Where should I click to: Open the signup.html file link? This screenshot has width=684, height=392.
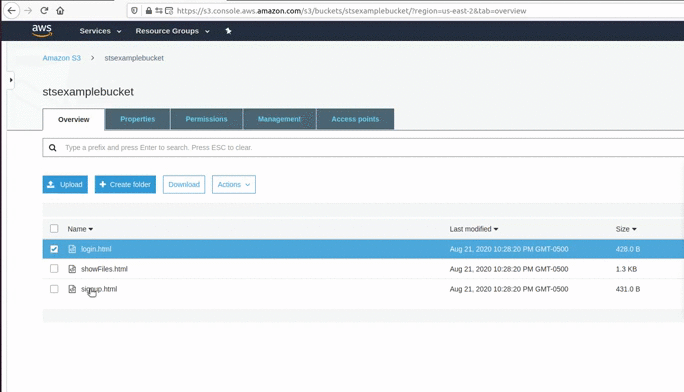point(99,289)
